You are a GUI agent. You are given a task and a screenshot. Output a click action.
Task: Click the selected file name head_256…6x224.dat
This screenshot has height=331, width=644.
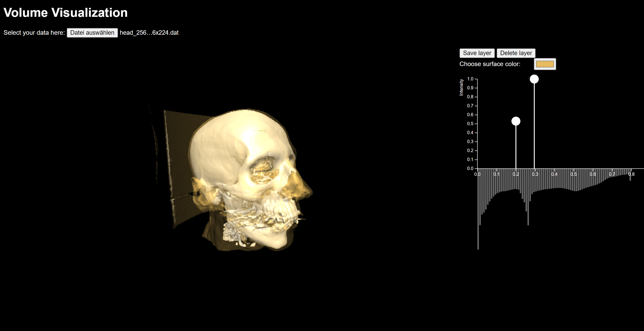[x=149, y=33]
